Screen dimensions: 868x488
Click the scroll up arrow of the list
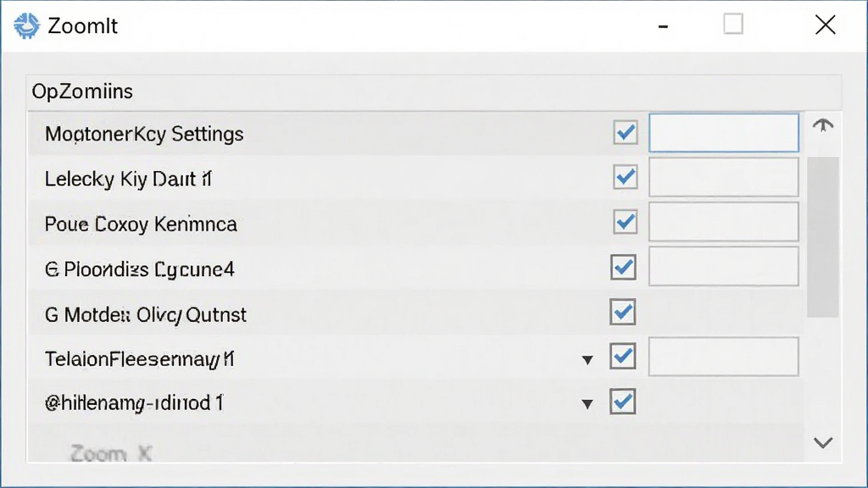coord(823,125)
